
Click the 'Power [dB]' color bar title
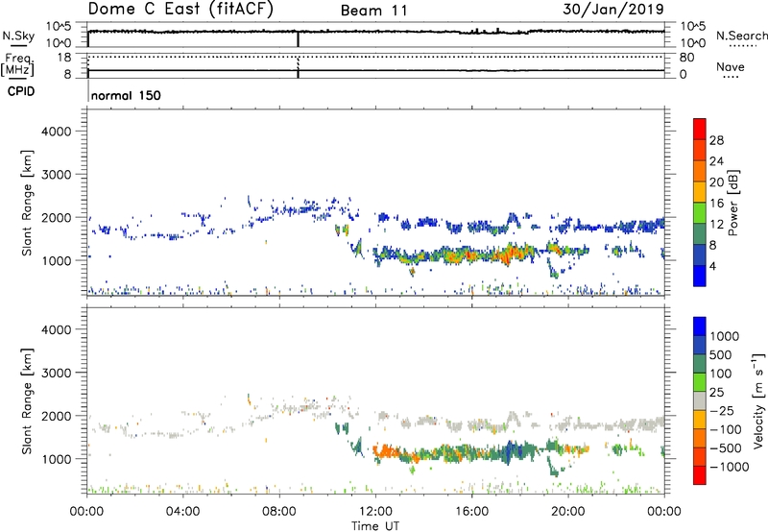coord(733,203)
